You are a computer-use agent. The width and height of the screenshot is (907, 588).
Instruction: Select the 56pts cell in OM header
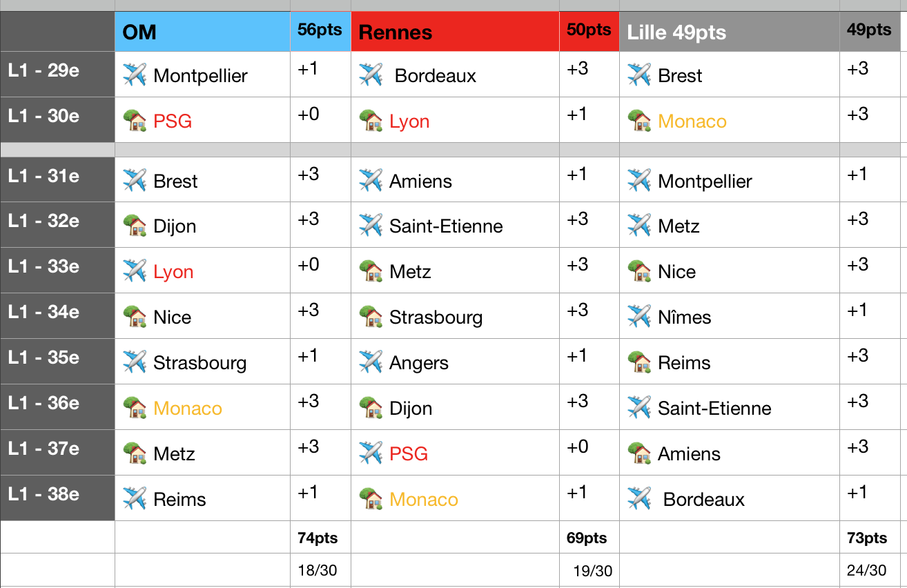[x=321, y=32]
